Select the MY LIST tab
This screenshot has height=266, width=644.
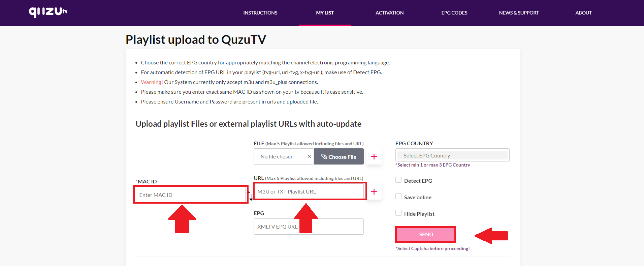[325, 13]
